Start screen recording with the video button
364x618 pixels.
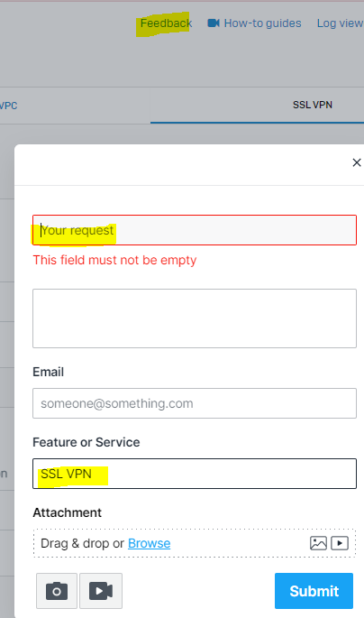click(x=101, y=591)
